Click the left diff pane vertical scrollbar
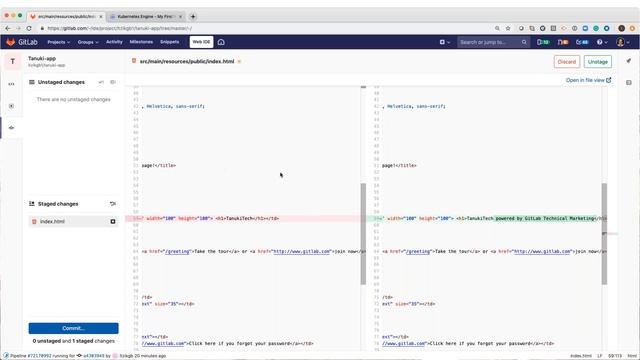The height and width of the screenshot is (360, 640). [x=363, y=234]
